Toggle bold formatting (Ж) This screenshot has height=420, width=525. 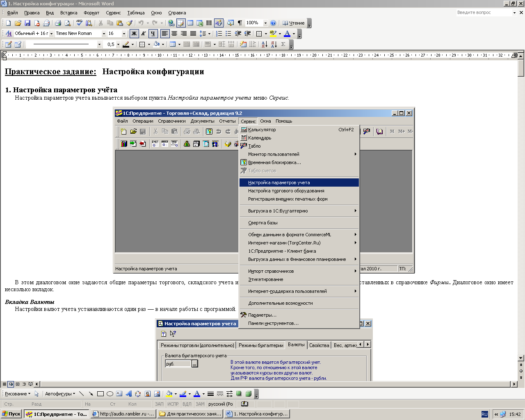134,34
